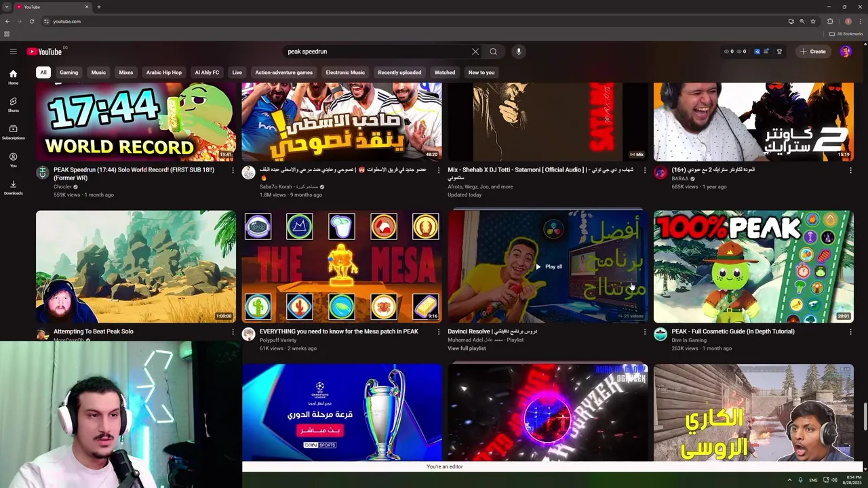Open options menu for Saba7o Korah video
This screenshot has width=868, height=488.
pyautogui.click(x=439, y=170)
